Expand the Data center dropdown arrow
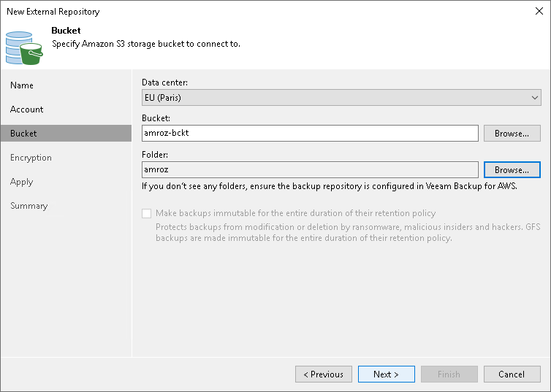Image resolution: width=551 pixels, height=392 pixels. (x=534, y=97)
